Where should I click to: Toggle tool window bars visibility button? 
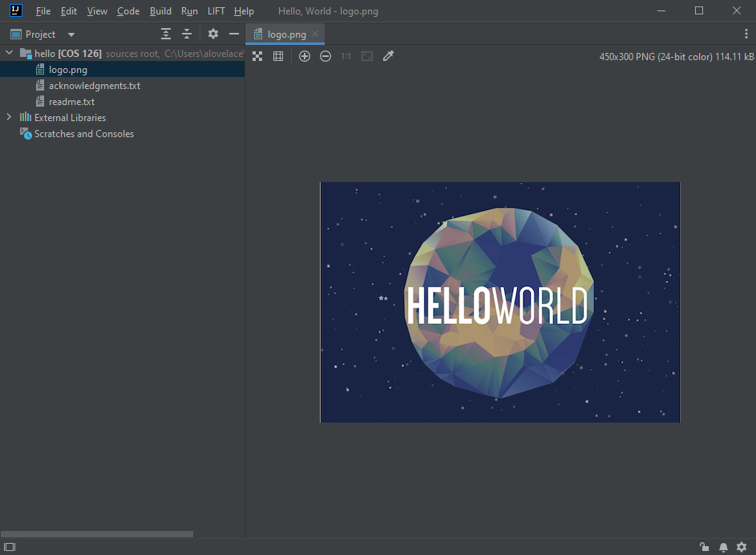point(9,546)
